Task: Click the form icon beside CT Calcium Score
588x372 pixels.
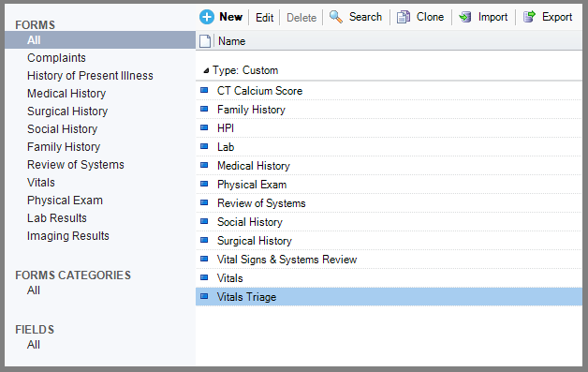Action: [204, 90]
